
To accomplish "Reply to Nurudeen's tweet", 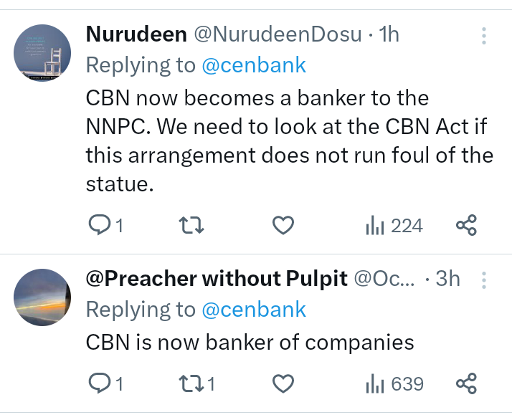I will pos(98,226).
